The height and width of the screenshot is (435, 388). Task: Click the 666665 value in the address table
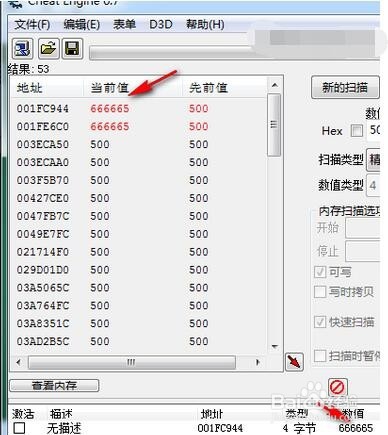(355, 428)
